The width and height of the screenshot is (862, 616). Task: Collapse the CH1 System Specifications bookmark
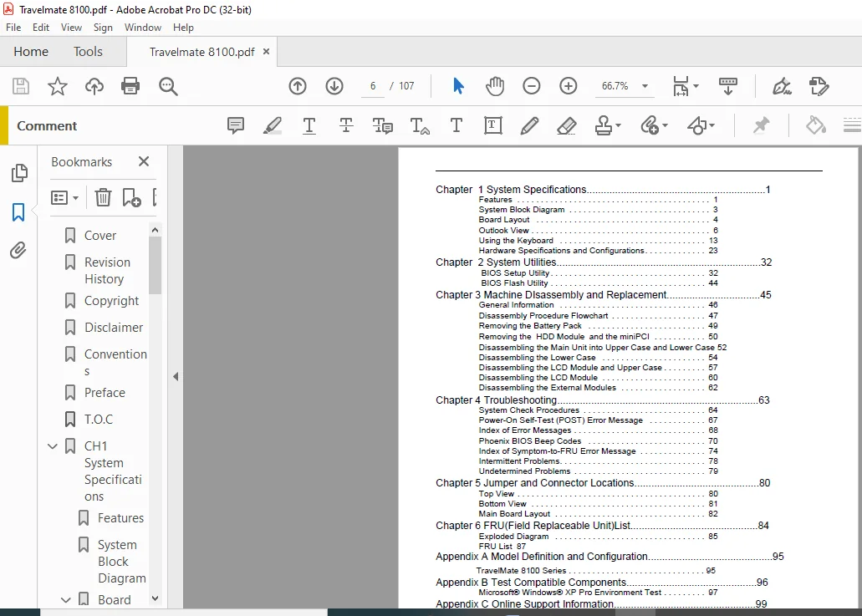coord(53,446)
